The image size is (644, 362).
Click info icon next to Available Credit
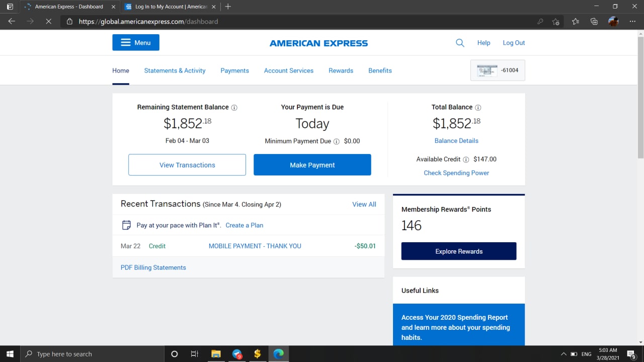466,160
